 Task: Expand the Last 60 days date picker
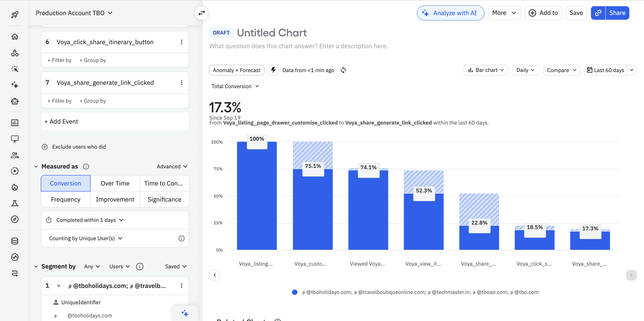pyautogui.click(x=631, y=70)
